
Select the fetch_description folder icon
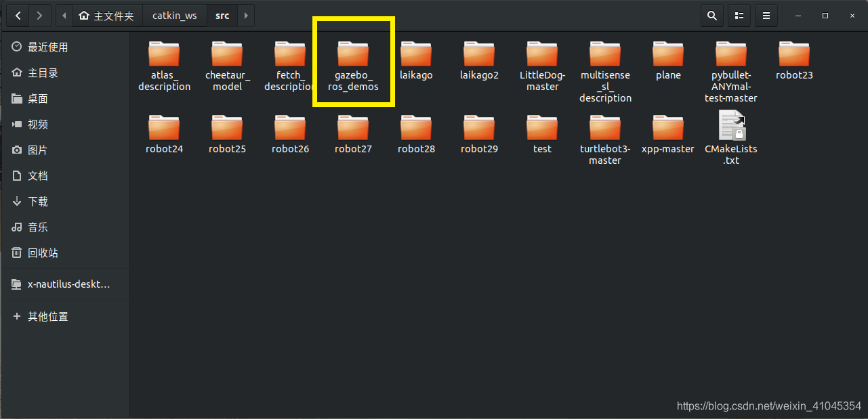pyautogui.click(x=290, y=53)
